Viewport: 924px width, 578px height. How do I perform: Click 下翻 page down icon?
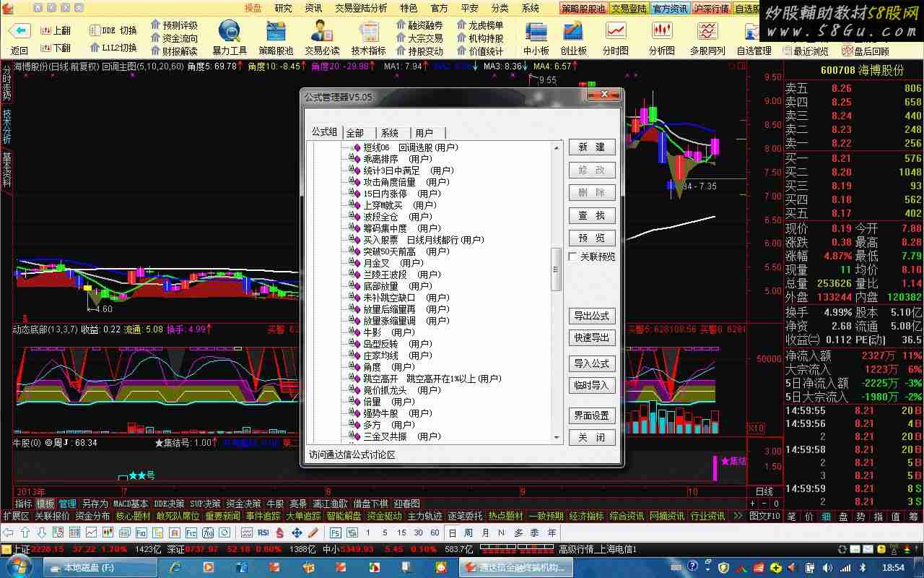coord(45,48)
